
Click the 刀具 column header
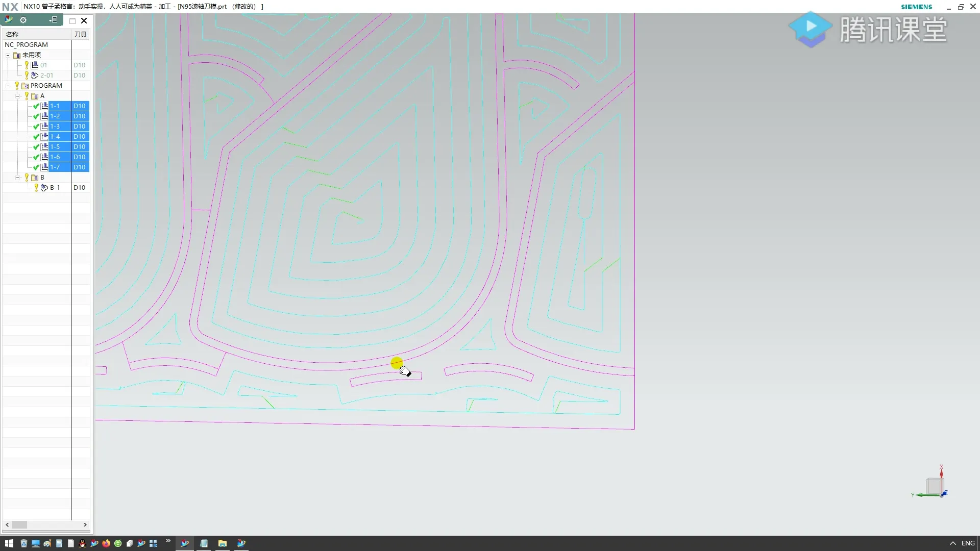click(x=80, y=34)
